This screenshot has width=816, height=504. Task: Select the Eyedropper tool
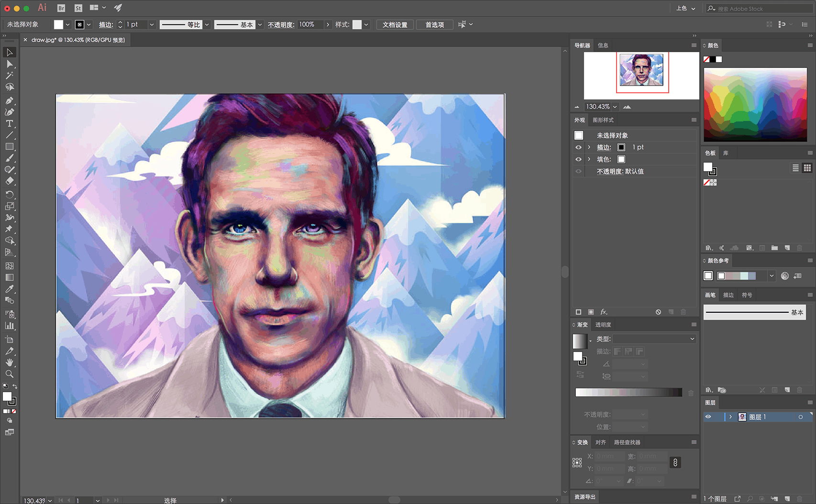(9, 289)
